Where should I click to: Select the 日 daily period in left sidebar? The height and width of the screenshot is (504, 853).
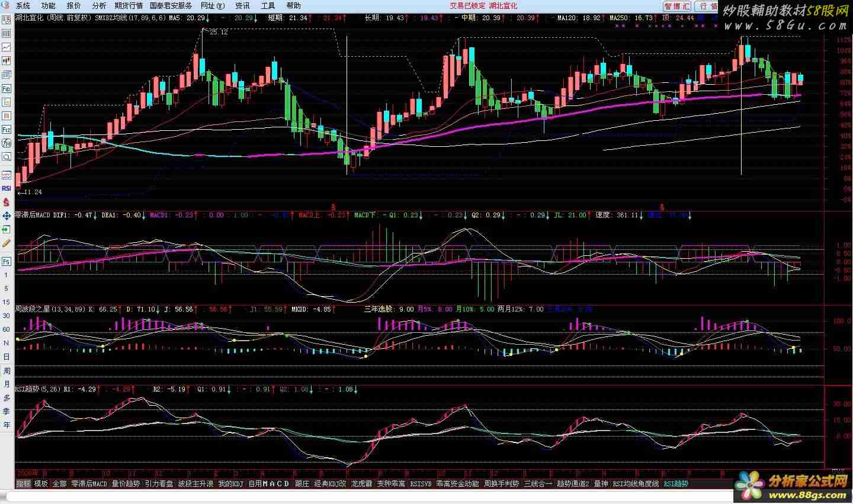[x=7, y=357]
